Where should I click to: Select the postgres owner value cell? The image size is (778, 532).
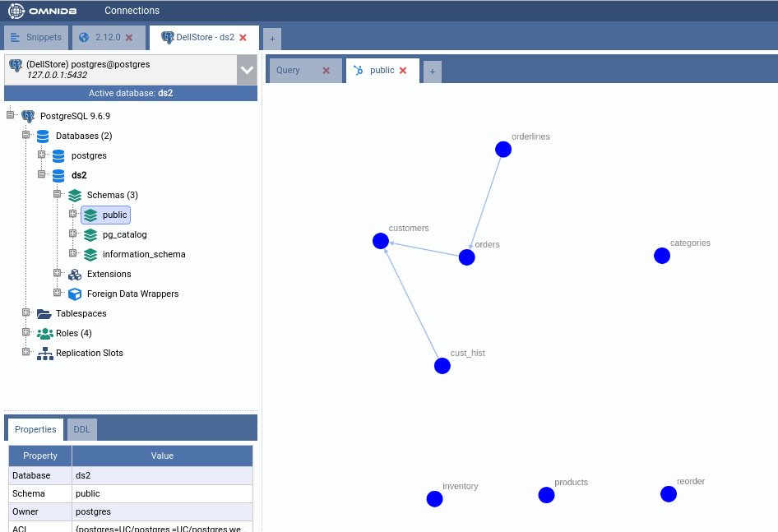pyautogui.click(x=162, y=511)
